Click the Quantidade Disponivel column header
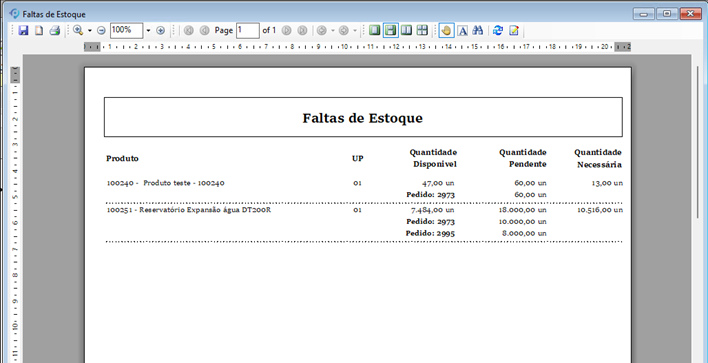This screenshot has width=708, height=363. click(x=433, y=158)
